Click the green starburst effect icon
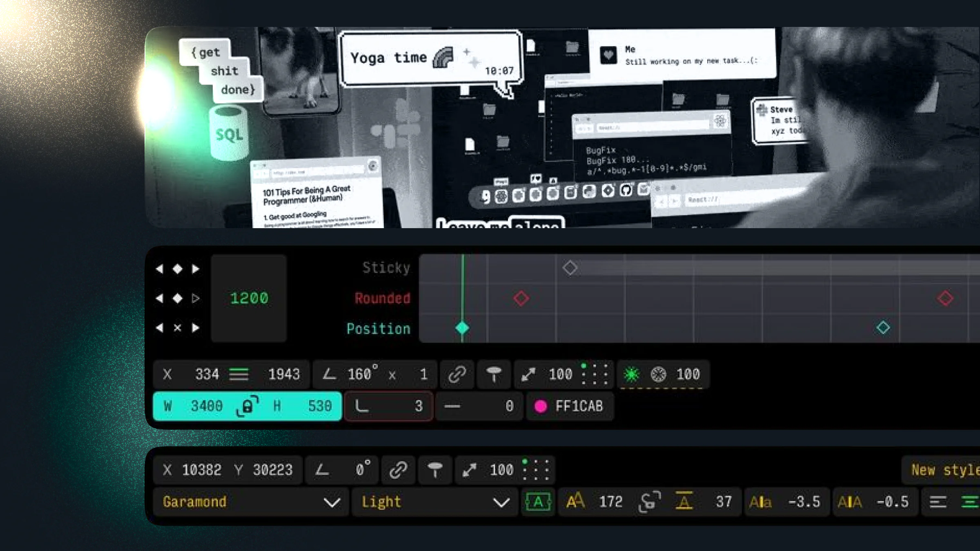This screenshot has width=980, height=551. (631, 374)
